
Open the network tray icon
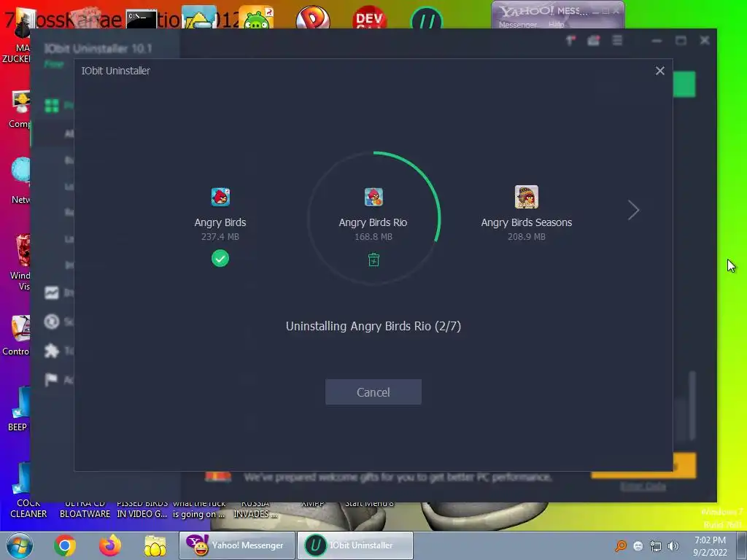656,545
